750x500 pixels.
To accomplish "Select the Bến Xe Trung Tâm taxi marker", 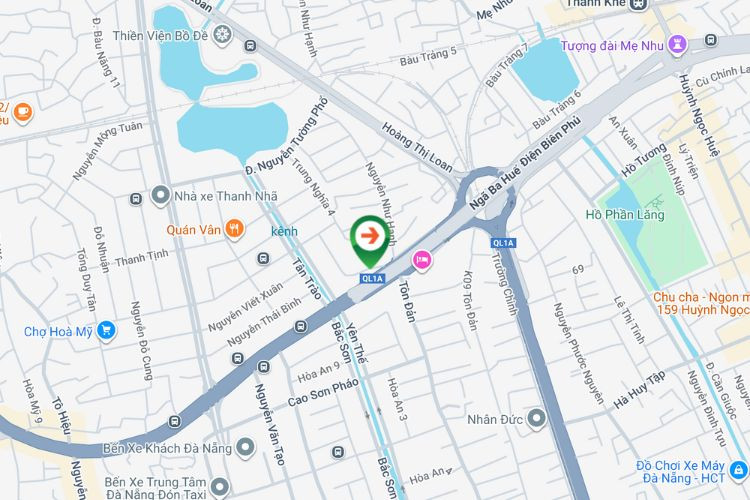I will [x=220, y=487].
